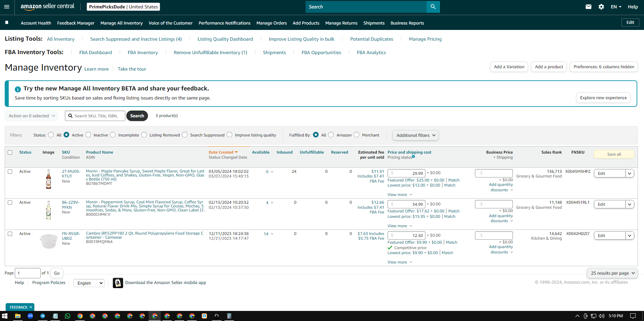Screen dimensions: 644x321
Task: Click the Cambro container product image
Action: [x=49, y=241]
